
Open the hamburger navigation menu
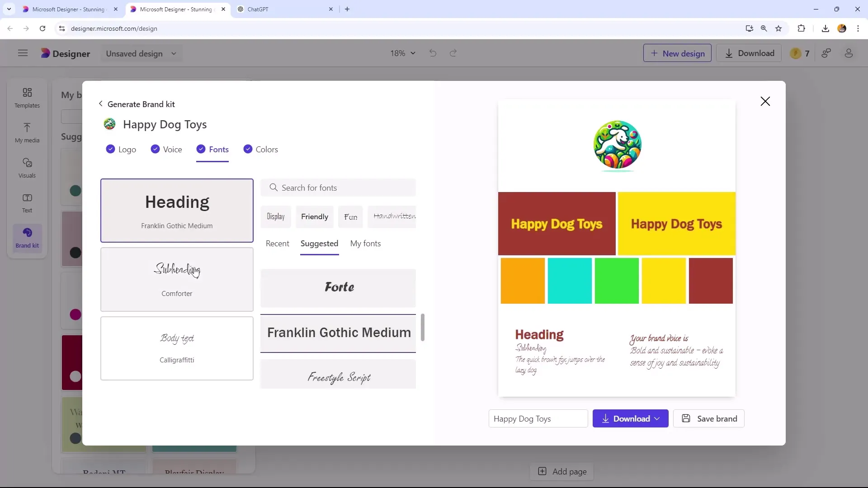(23, 53)
